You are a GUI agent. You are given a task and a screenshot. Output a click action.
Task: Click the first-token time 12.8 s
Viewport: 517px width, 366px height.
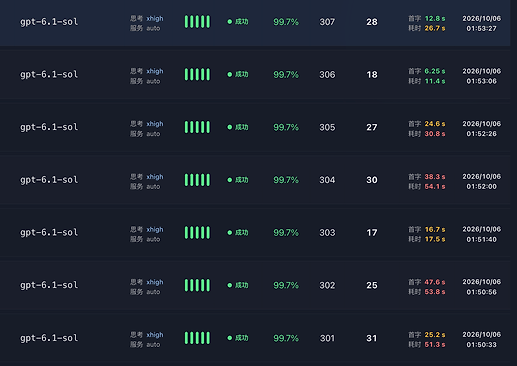[435, 18]
